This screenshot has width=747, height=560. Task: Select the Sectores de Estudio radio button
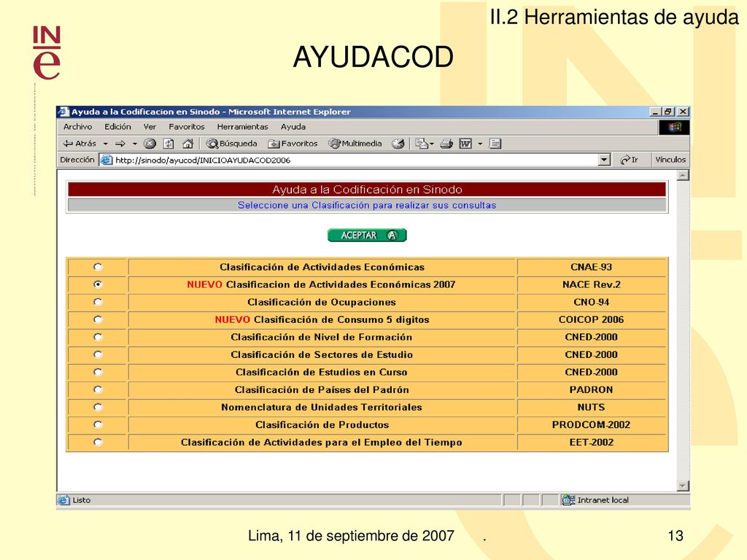[98, 354]
